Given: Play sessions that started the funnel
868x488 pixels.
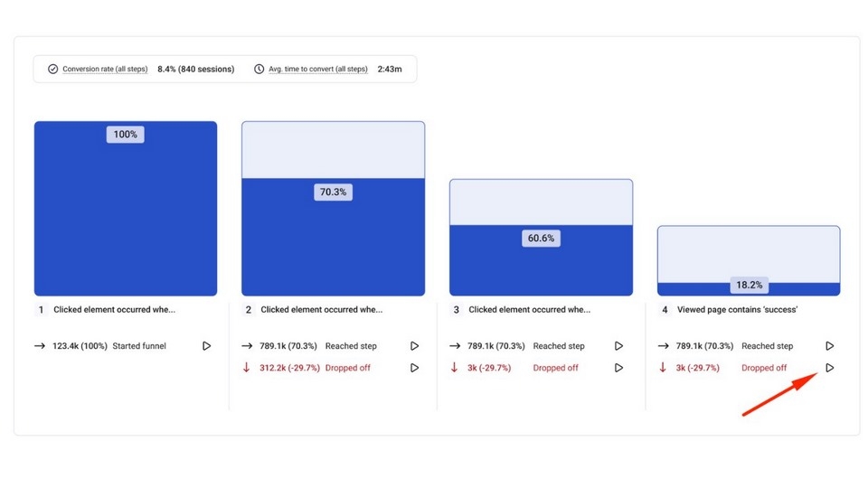Looking at the screenshot, I should [207, 346].
